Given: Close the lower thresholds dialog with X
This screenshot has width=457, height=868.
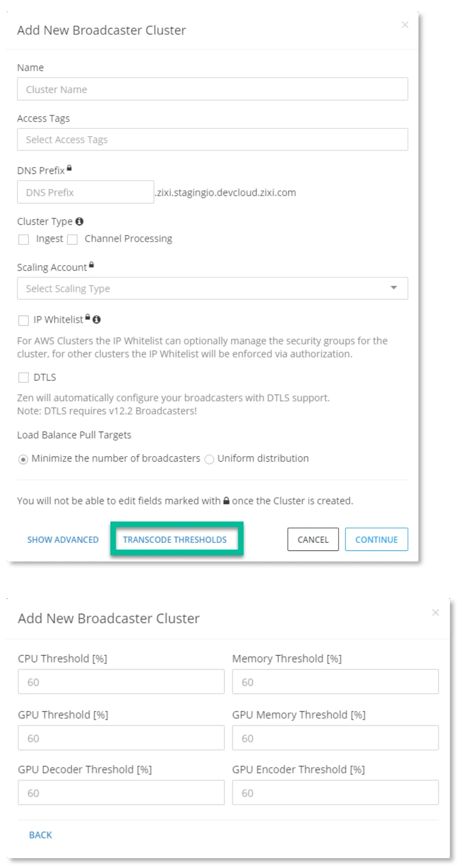Looking at the screenshot, I should click(x=435, y=612).
